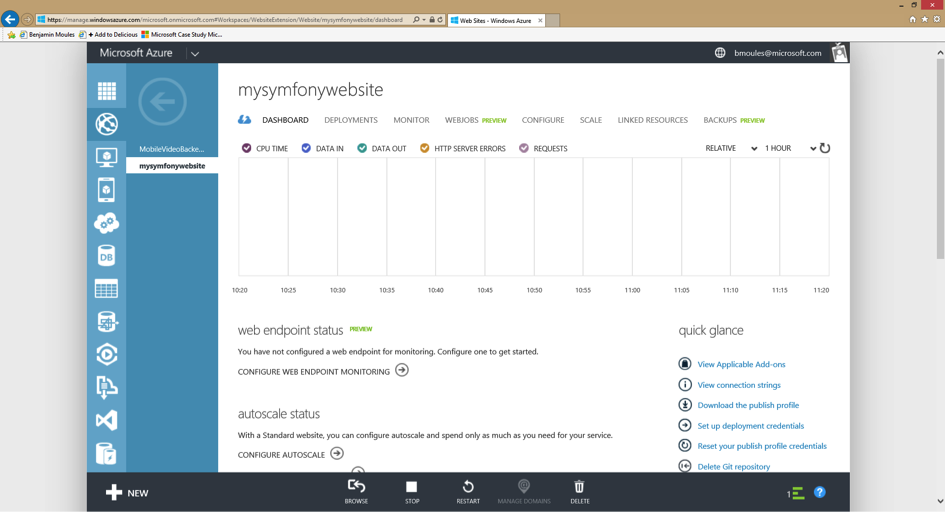Go back using the large circular arrow
The height and width of the screenshot is (512, 945).
click(162, 101)
